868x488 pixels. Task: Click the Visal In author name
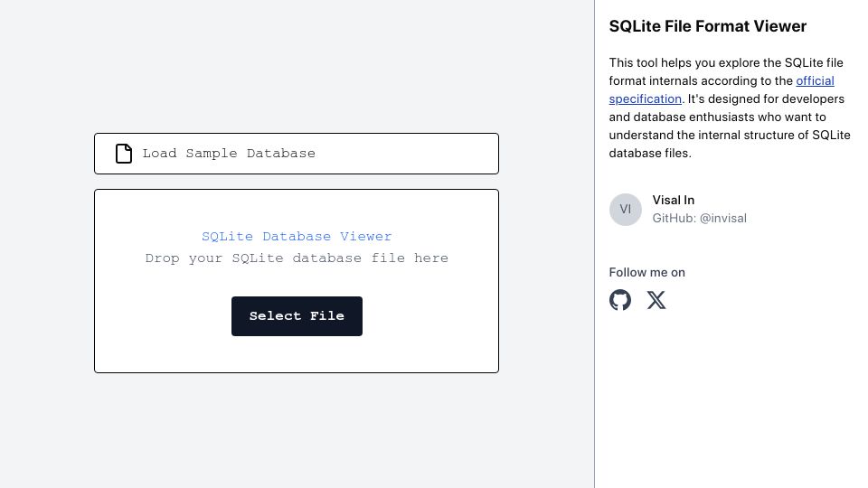[673, 201]
